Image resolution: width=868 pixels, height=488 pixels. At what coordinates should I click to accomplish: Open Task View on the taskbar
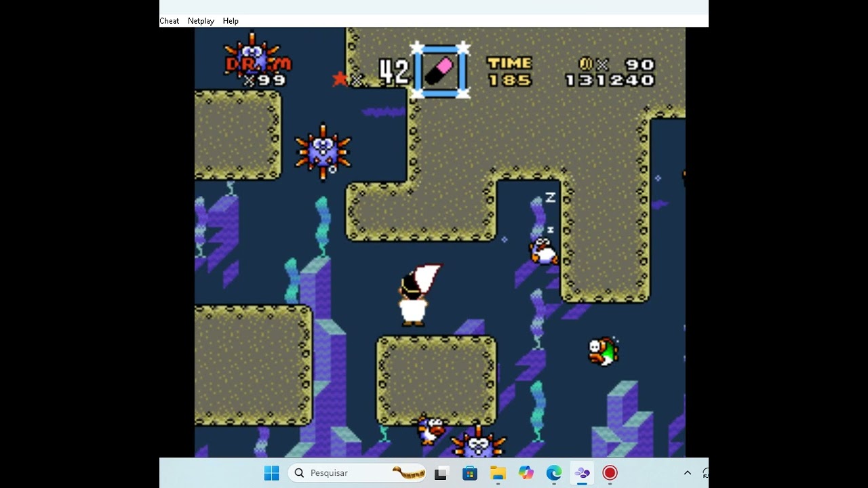point(441,473)
